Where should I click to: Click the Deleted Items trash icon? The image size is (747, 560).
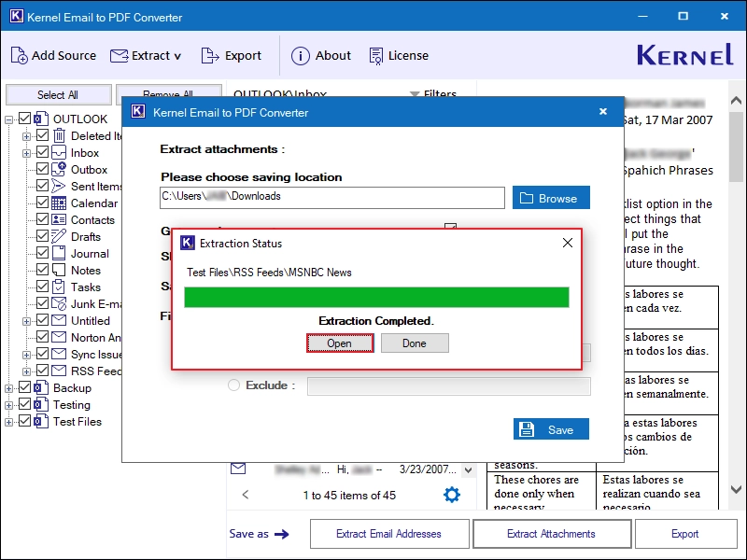tap(59, 136)
